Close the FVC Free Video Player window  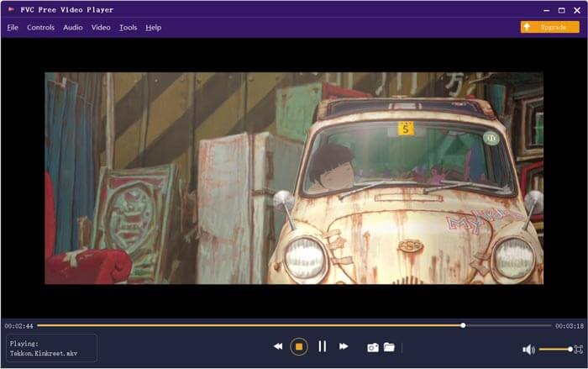tap(577, 11)
